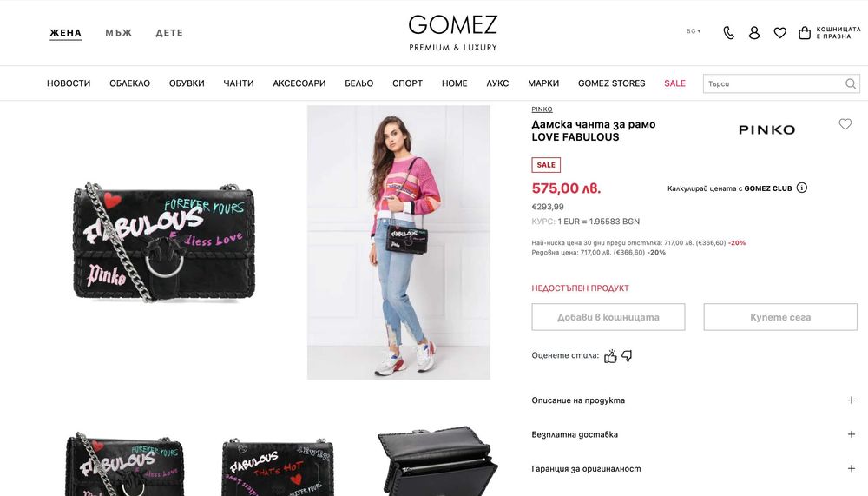868x496 pixels.
Task: Open the ЧАНТИ menu item
Action: click(239, 83)
